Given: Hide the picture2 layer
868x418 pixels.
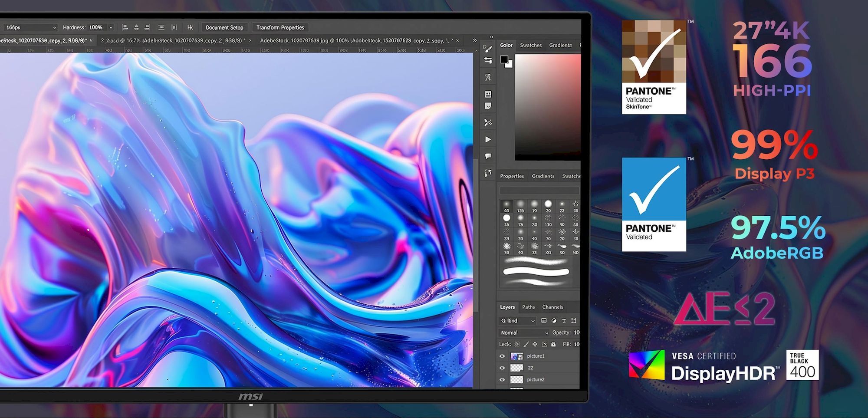Looking at the screenshot, I should [x=502, y=379].
